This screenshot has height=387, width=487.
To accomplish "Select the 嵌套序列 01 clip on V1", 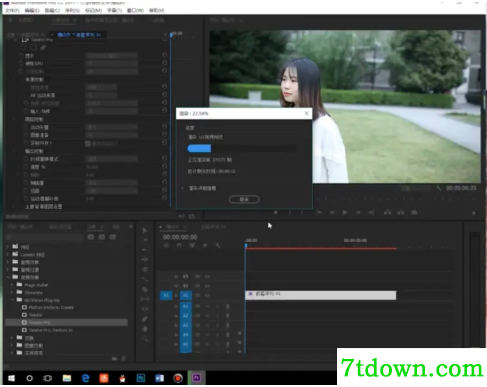I will [x=321, y=295].
